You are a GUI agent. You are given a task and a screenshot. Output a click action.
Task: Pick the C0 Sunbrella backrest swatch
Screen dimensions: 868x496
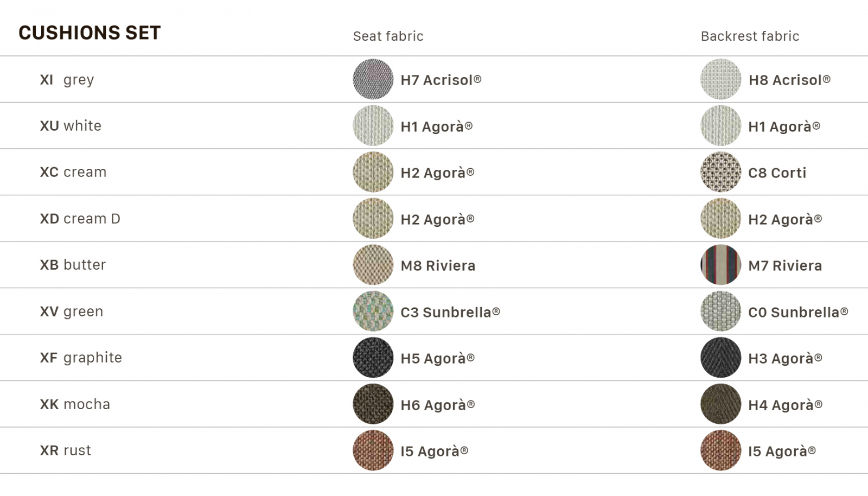click(x=721, y=311)
